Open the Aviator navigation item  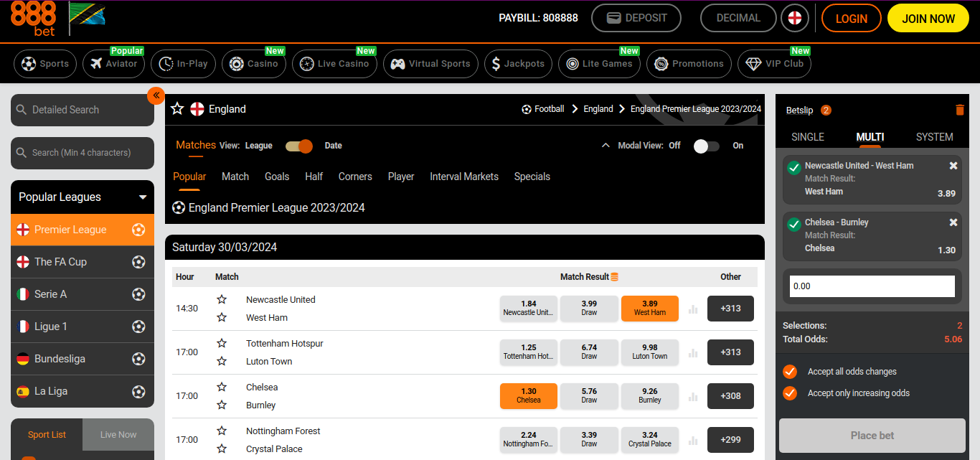tap(114, 64)
